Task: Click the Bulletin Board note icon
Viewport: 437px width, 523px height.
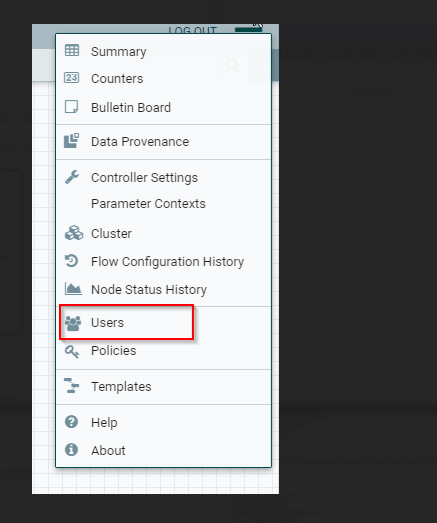Action: (71, 107)
